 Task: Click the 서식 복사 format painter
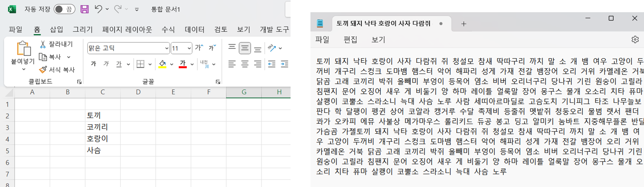tap(57, 70)
